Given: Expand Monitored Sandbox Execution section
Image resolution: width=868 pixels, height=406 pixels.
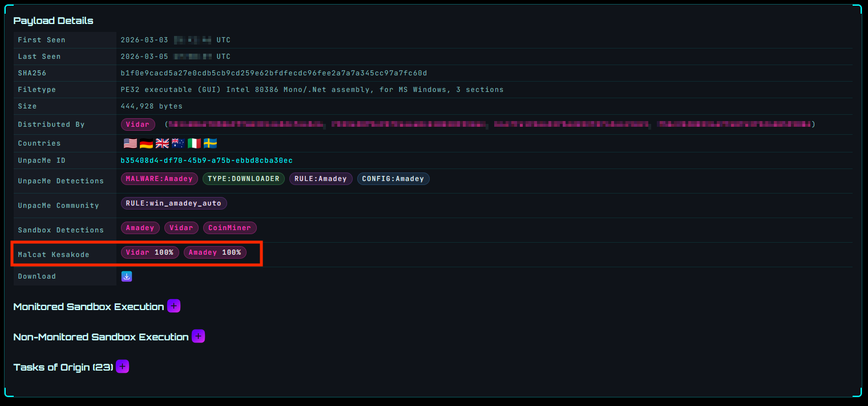Looking at the screenshot, I should (174, 306).
